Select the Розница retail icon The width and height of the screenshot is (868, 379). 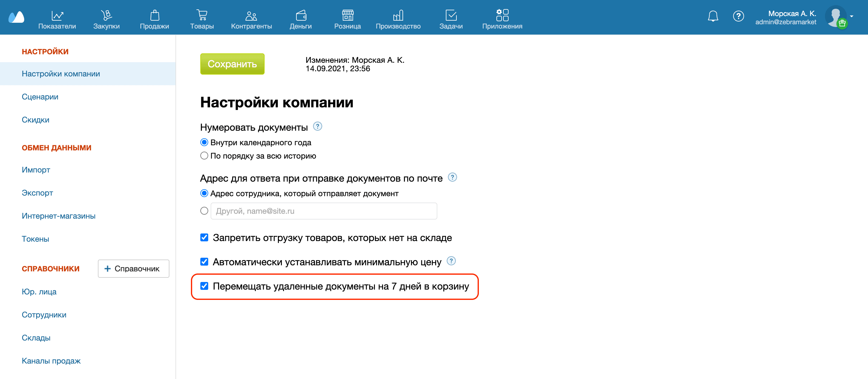click(347, 15)
